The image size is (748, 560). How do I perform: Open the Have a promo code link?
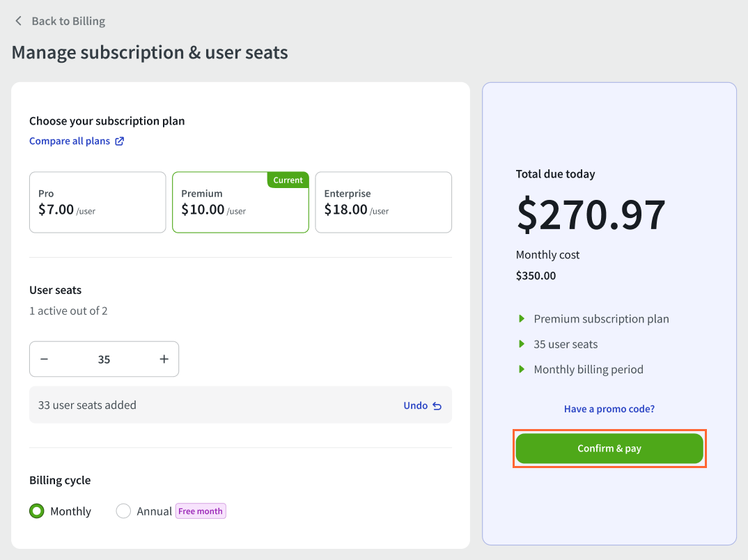[609, 409]
